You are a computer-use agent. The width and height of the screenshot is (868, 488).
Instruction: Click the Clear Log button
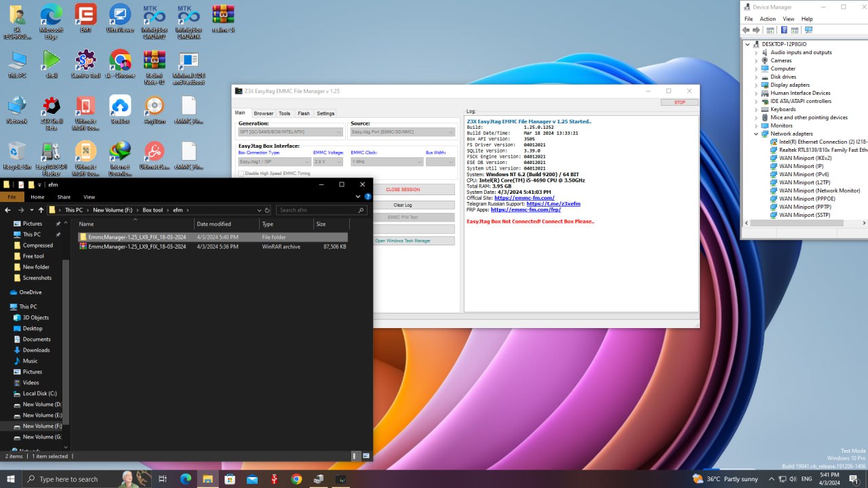[x=403, y=205]
